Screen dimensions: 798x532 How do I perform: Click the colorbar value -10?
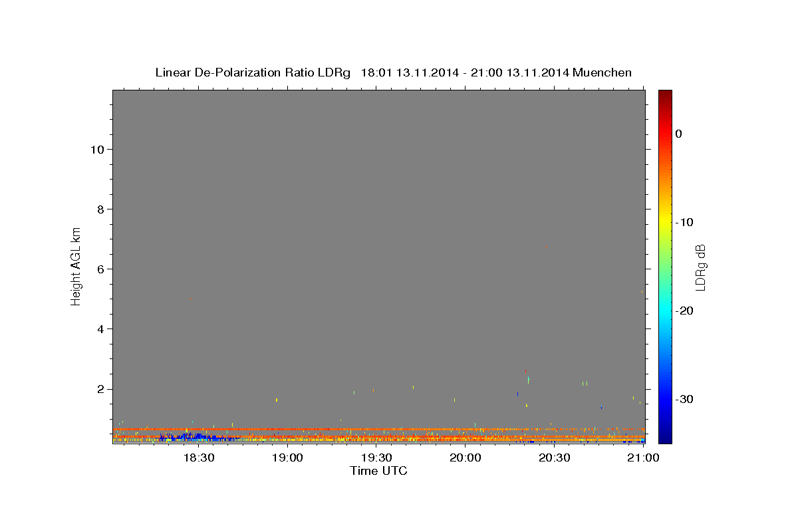click(x=684, y=222)
